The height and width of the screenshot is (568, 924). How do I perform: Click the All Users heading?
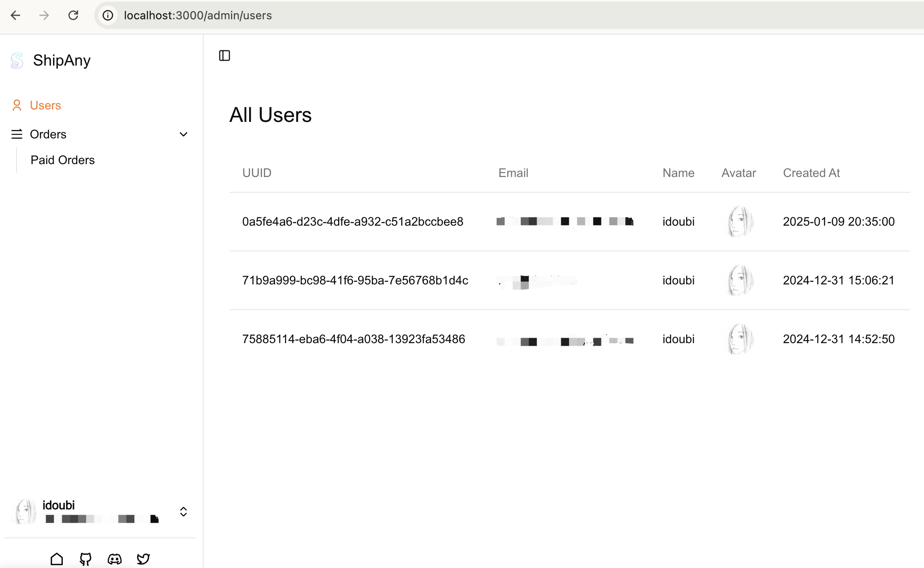pyautogui.click(x=270, y=115)
